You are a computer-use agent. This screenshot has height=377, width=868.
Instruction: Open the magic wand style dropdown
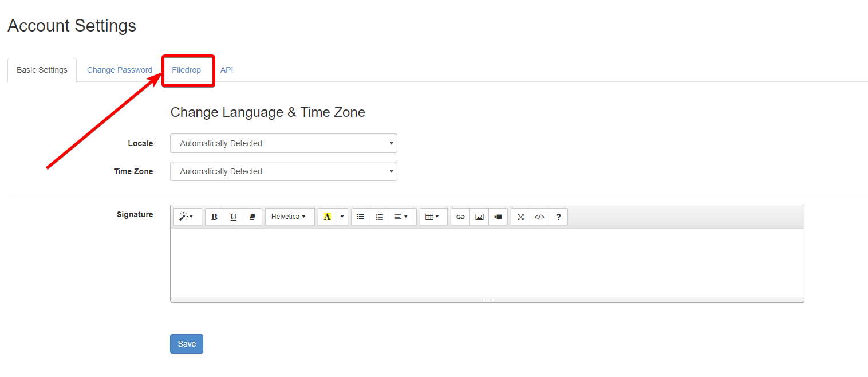click(x=187, y=217)
